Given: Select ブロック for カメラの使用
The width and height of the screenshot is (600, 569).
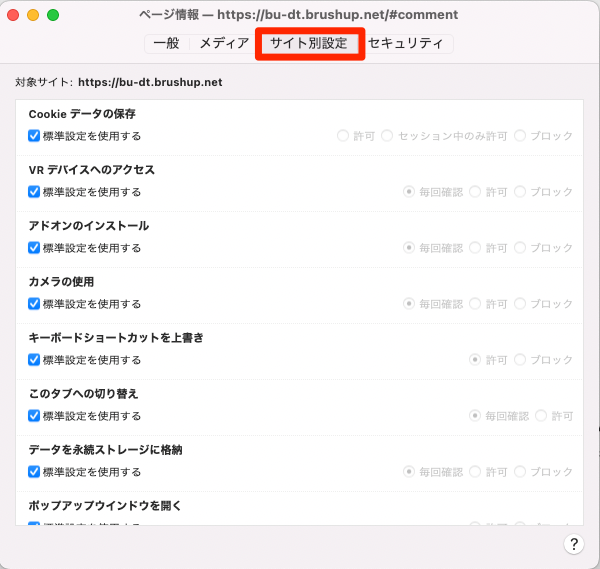Looking at the screenshot, I should tap(520, 304).
